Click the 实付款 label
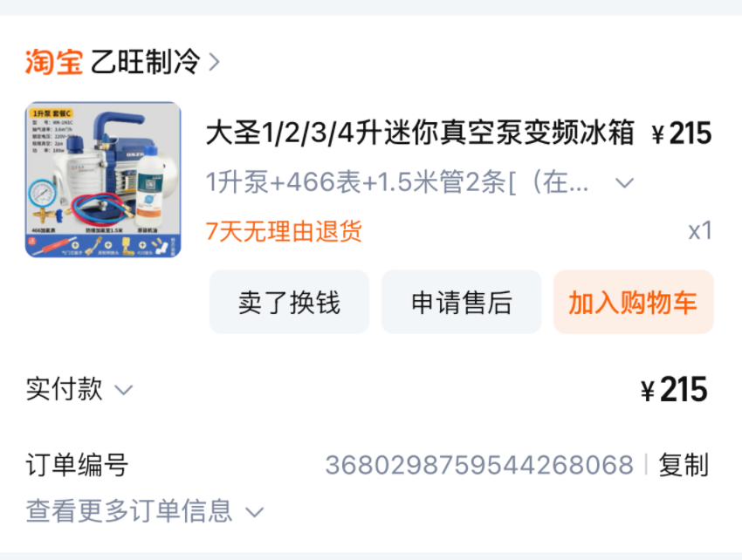Viewport: 742px width, 560px height. pos(65,389)
